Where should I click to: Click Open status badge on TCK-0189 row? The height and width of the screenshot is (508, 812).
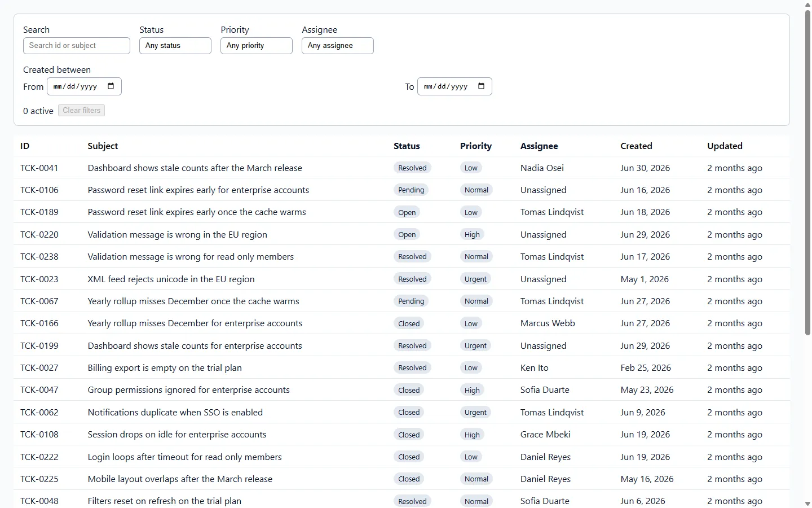(x=407, y=212)
